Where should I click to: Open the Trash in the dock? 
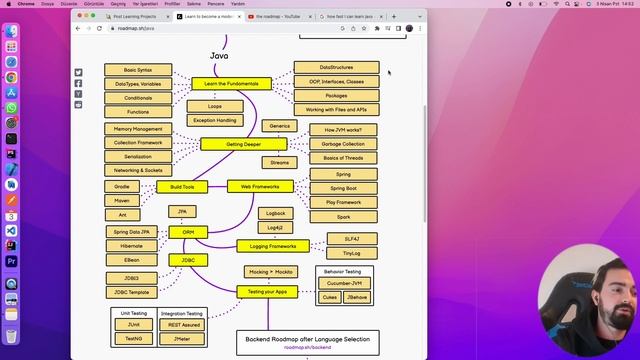(x=11, y=336)
